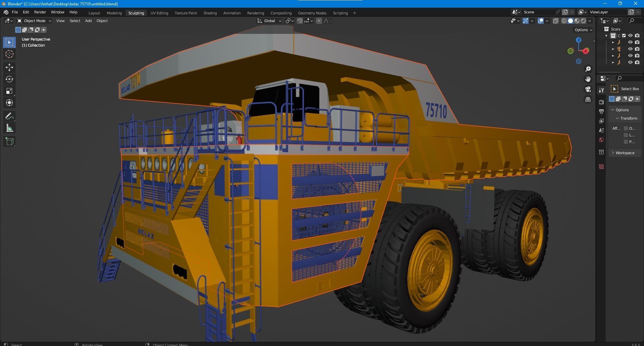Open the Object Mode dropdown
Viewport: 644px width, 346px height.
(x=34, y=21)
